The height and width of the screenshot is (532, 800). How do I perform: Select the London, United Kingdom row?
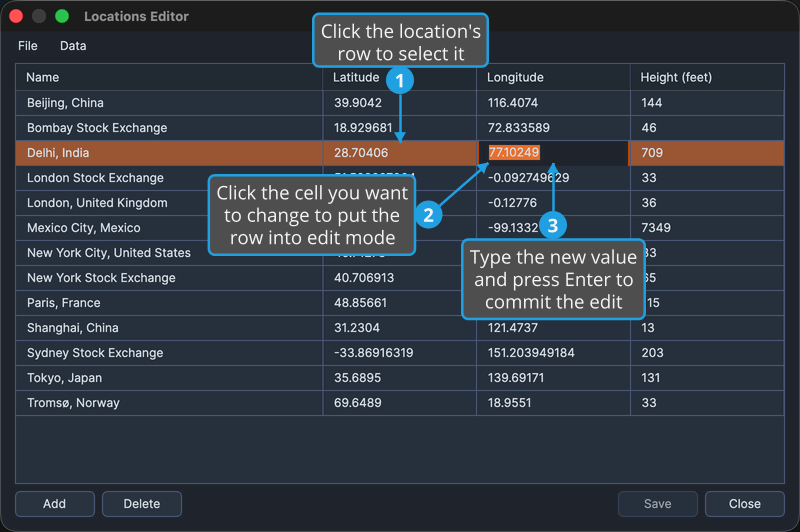[399, 203]
